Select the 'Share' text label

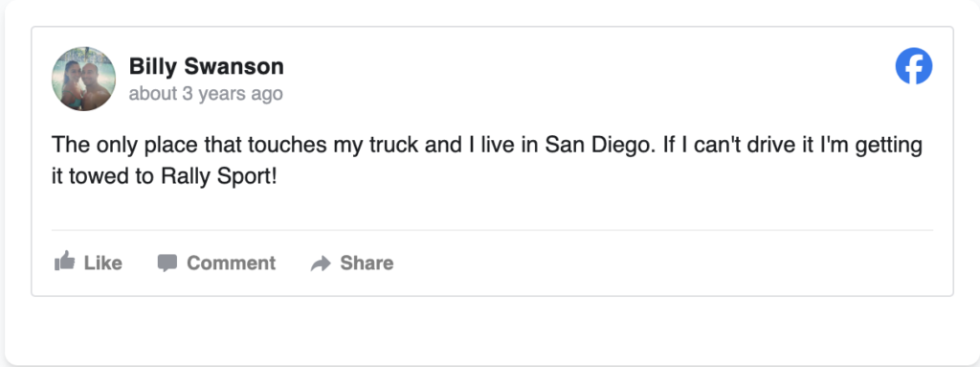point(367,264)
